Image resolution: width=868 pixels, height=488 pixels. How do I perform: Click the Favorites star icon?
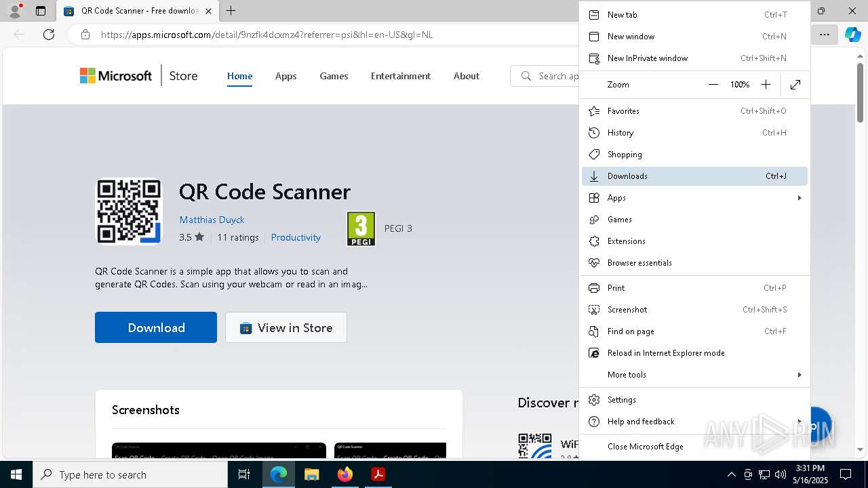click(594, 111)
